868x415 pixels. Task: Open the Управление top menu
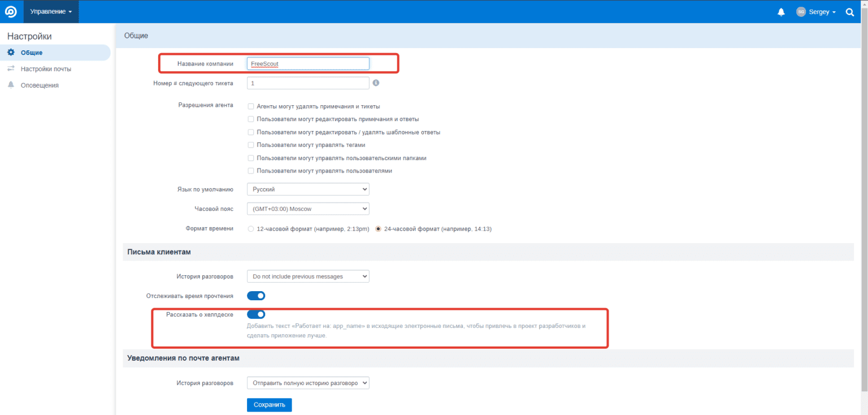click(x=51, y=12)
